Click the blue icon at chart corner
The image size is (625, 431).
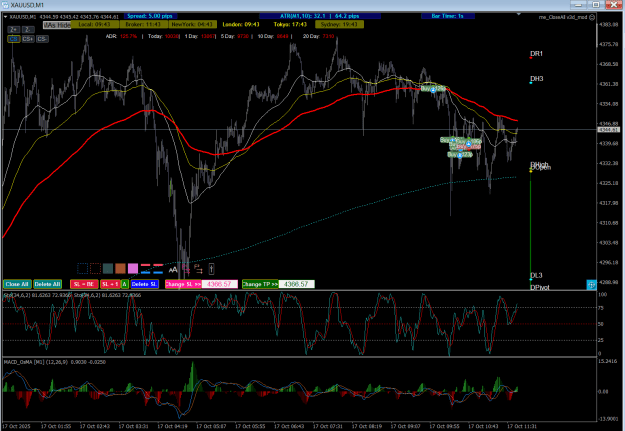click(x=592, y=284)
